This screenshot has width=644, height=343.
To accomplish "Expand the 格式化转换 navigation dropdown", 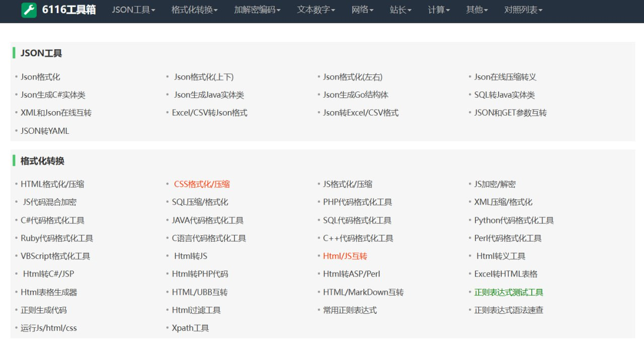I will coord(194,10).
